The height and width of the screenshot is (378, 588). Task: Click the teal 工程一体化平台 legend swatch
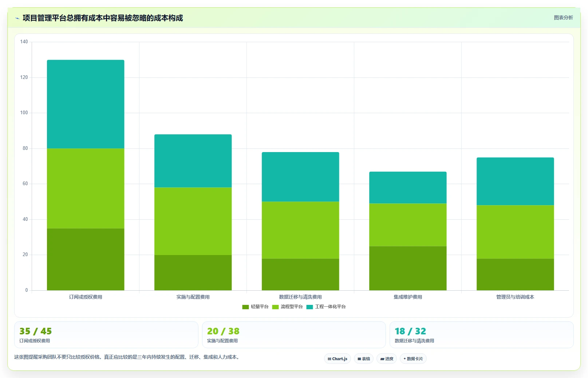click(309, 307)
